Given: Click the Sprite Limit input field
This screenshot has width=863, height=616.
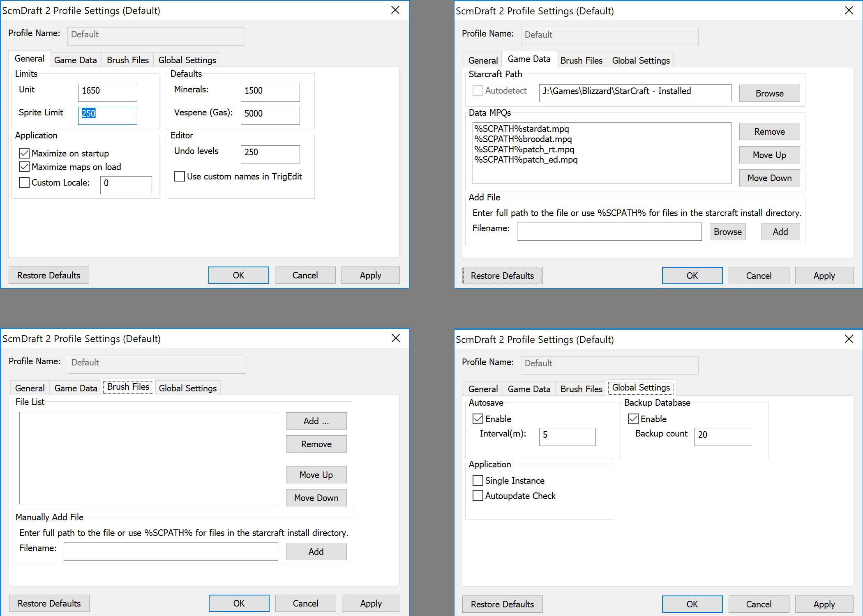Looking at the screenshot, I should pyautogui.click(x=107, y=115).
